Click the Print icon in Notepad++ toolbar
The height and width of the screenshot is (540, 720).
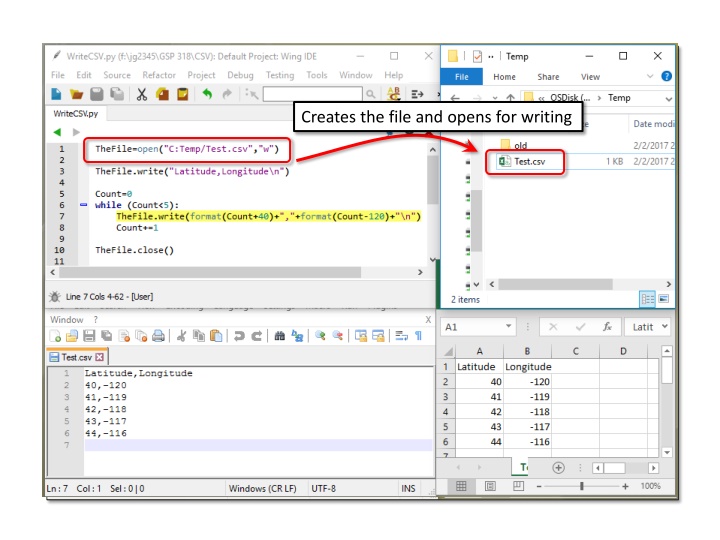(158, 337)
